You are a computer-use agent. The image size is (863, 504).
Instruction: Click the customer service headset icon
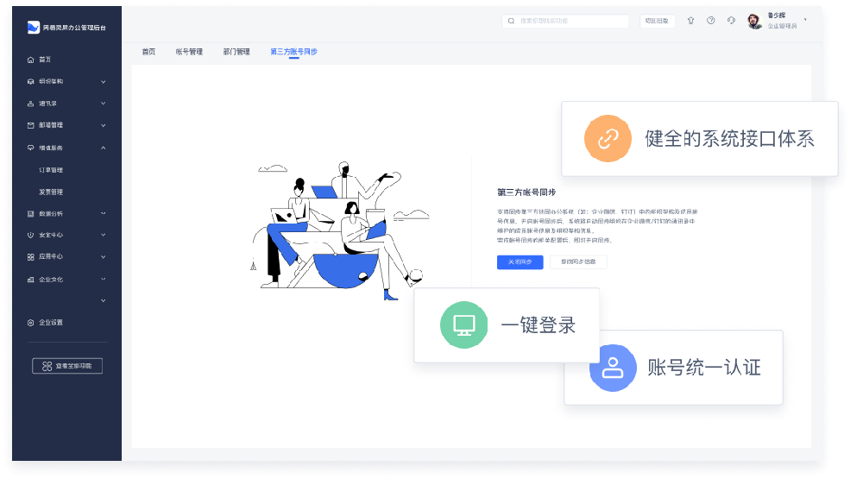point(731,21)
